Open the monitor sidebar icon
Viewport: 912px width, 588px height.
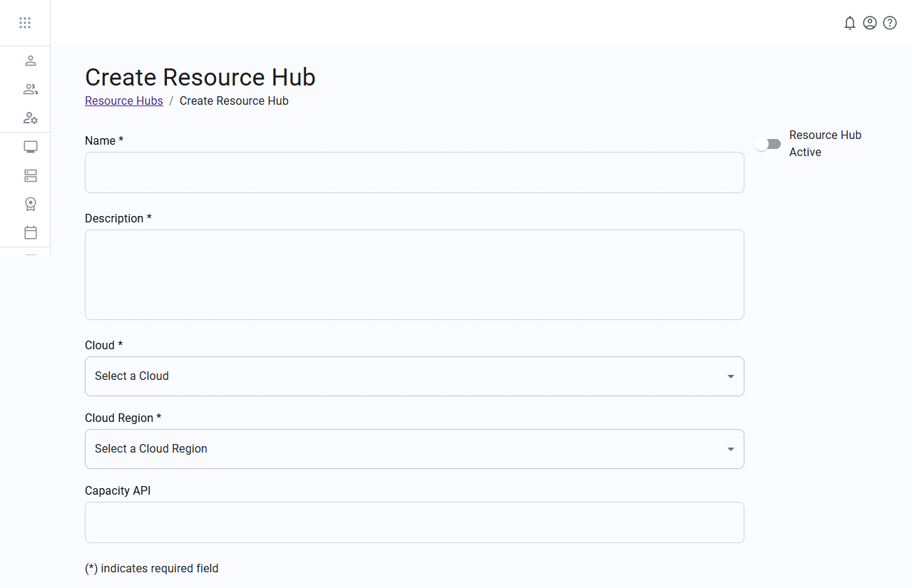point(31,147)
